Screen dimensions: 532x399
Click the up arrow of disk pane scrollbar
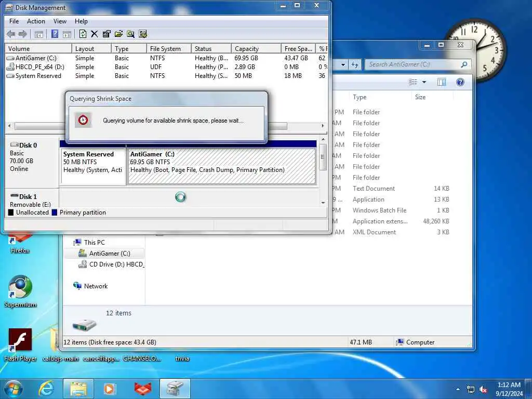pyautogui.click(x=323, y=139)
